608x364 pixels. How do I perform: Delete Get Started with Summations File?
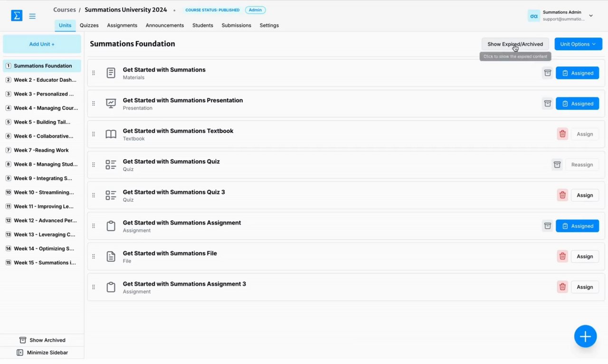coord(562,256)
